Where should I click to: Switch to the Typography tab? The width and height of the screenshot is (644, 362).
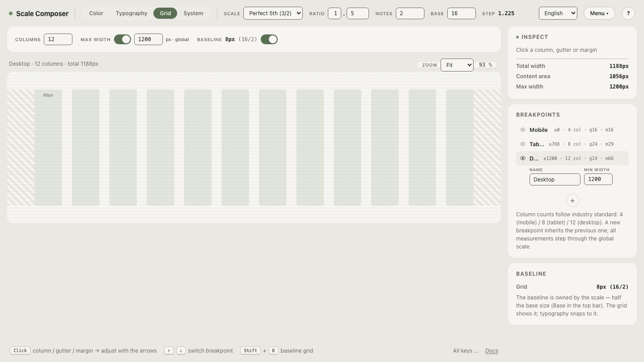131,13
